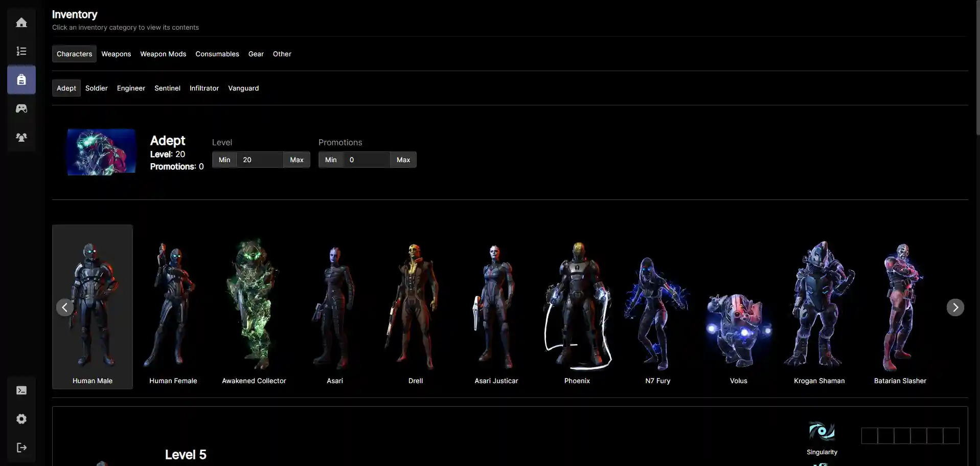Open the terminal console icon near bottom sidebar

[x=21, y=390]
